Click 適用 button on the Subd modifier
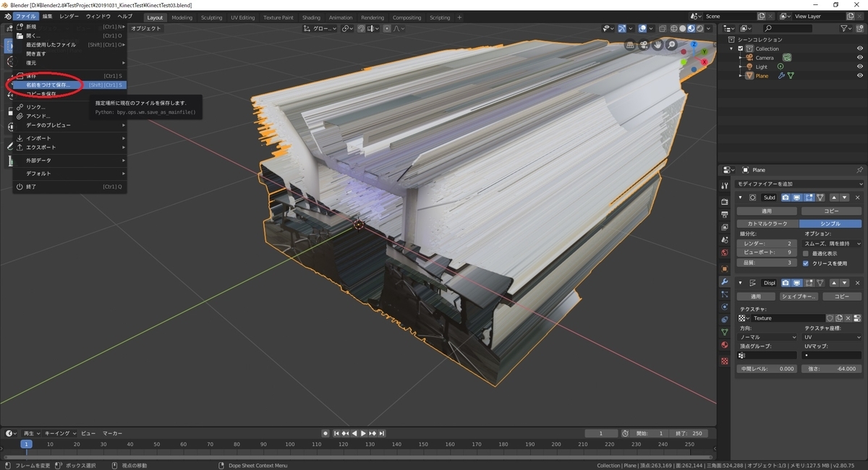 767,211
